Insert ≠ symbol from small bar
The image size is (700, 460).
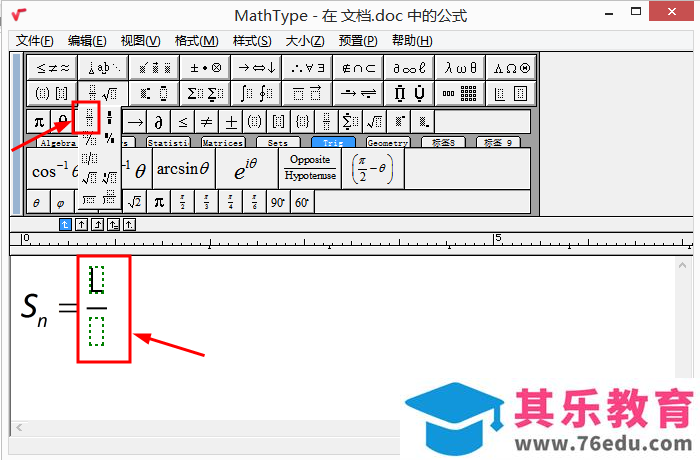[206, 121]
